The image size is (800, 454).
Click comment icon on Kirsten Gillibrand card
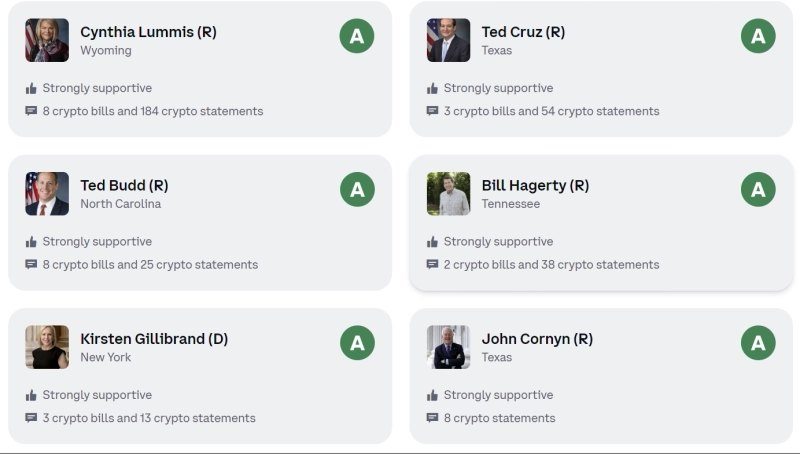pyautogui.click(x=31, y=418)
